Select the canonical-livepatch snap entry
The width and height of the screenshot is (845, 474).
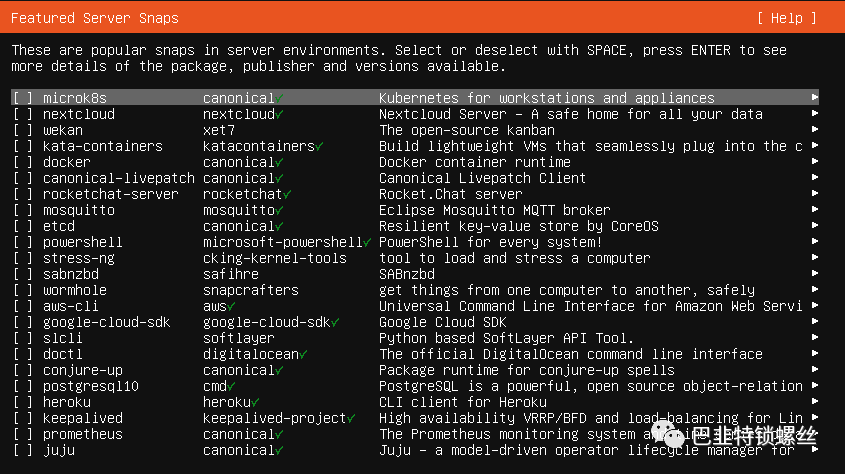118,178
